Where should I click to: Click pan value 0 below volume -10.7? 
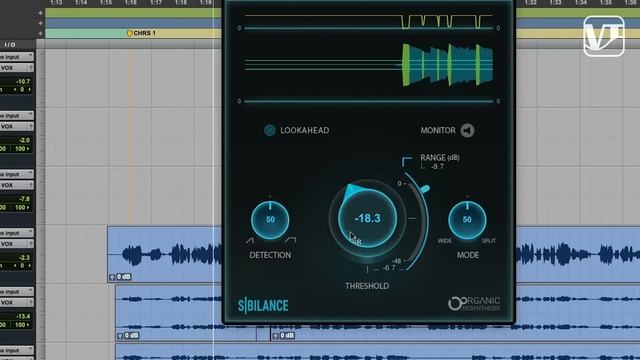point(22,89)
